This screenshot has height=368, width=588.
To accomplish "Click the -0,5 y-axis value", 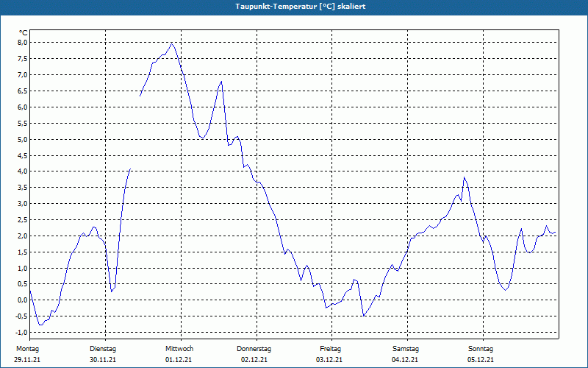I will (22, 316).
